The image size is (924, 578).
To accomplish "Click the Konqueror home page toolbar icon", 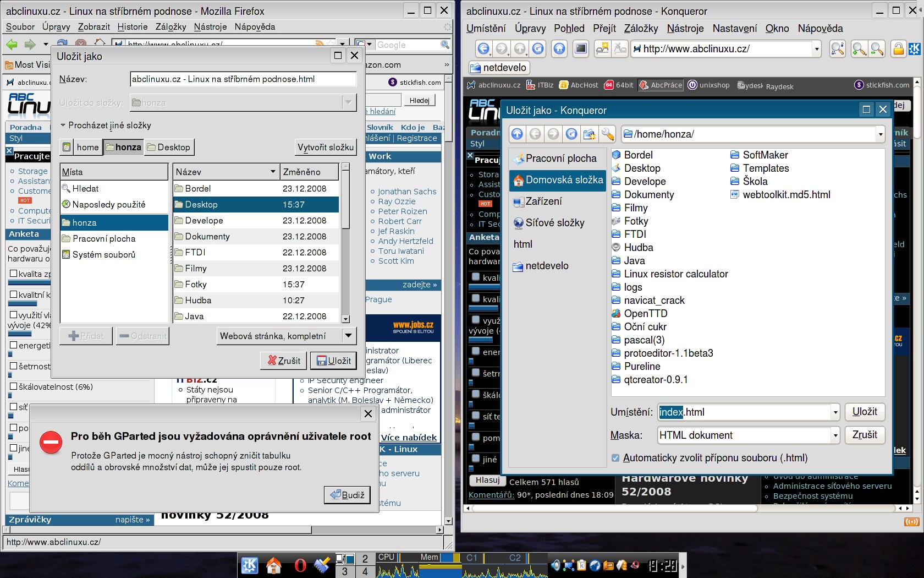I will tap(559, 49).
